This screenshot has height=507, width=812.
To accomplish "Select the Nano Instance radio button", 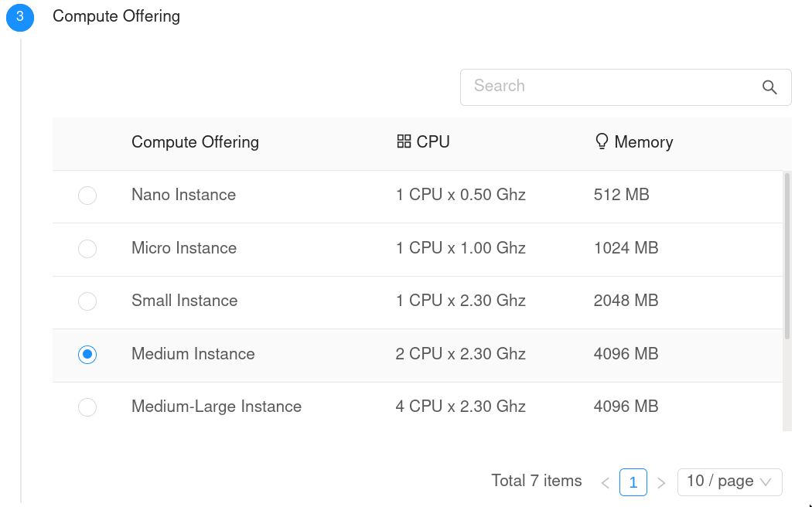I will point(87,196).
